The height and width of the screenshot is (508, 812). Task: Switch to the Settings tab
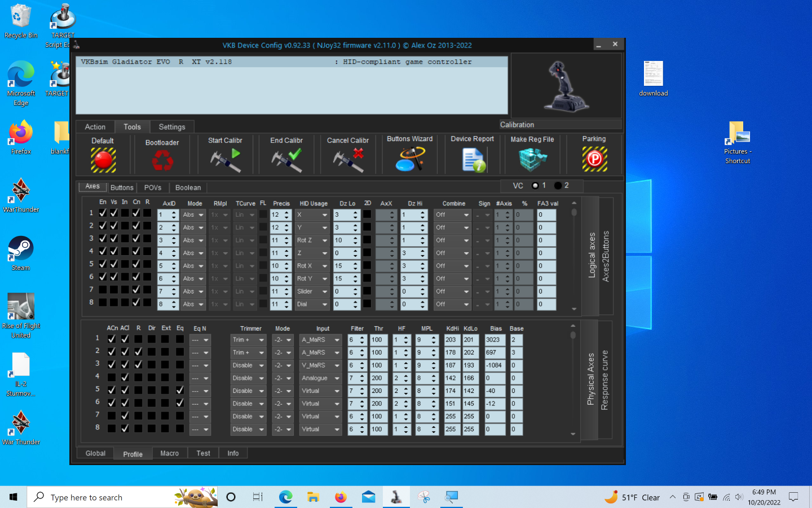tap(172, 127)
